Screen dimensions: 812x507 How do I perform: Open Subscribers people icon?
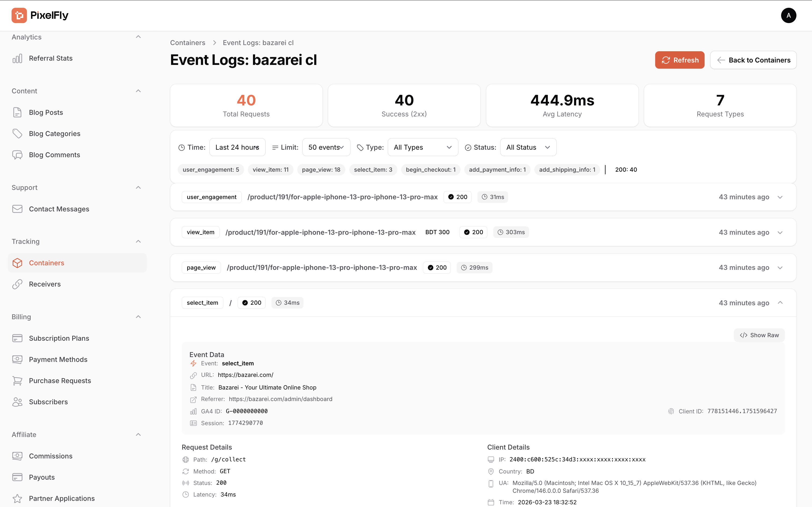(x=17, y=402)
